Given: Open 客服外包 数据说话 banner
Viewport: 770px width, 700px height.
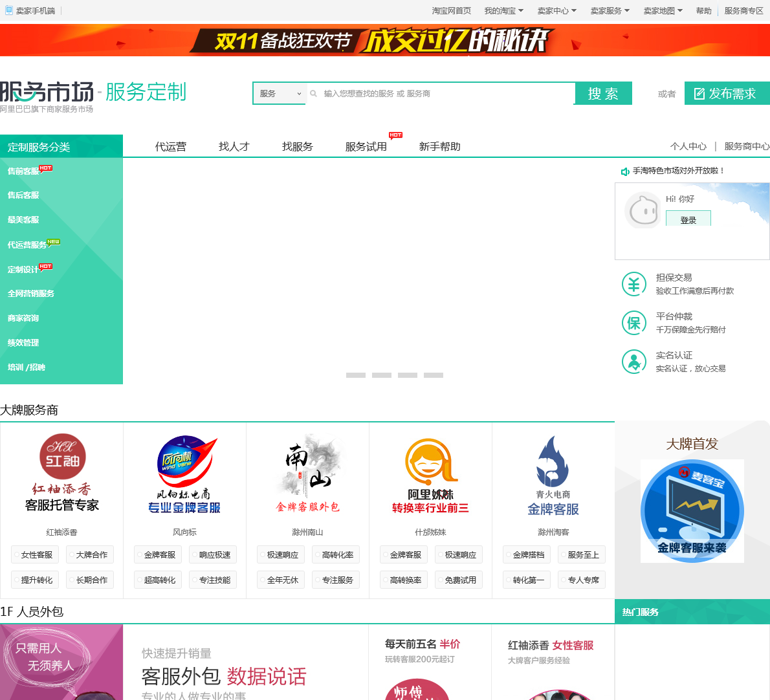Looking at the screenshot, I should tap(245, 662).
